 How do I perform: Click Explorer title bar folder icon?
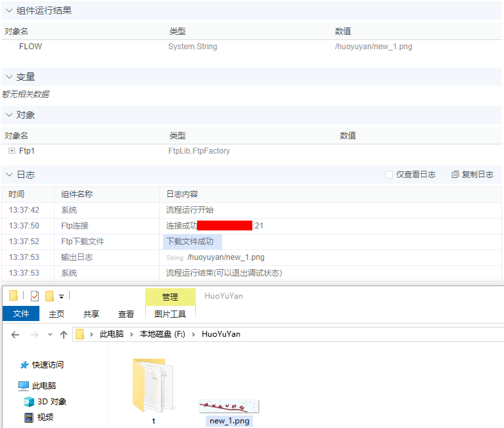[x=14, y=295]
